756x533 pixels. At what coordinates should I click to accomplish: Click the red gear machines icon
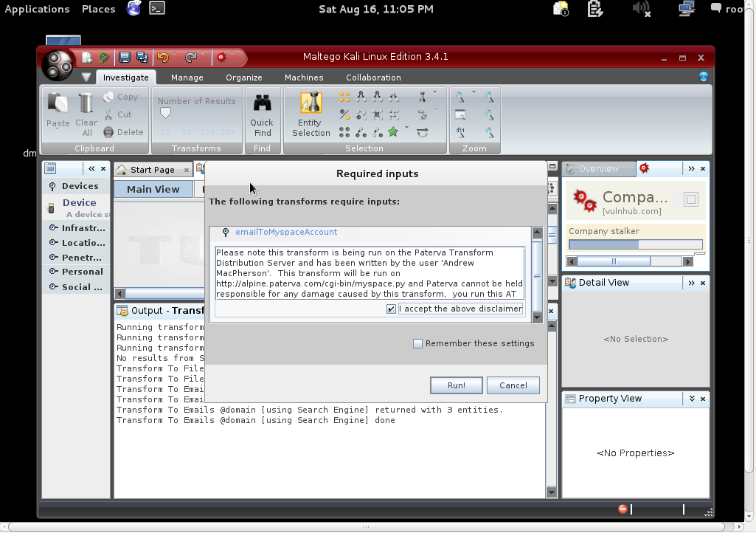click(221, 58)
